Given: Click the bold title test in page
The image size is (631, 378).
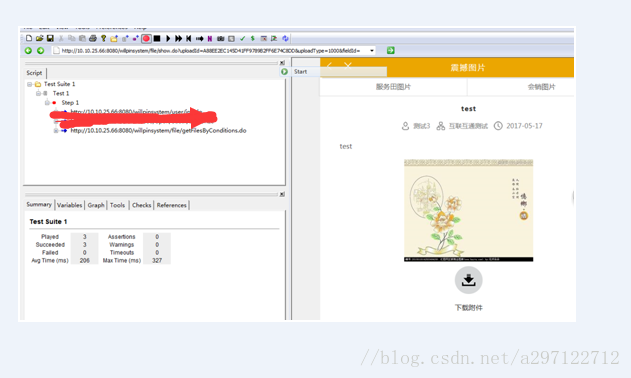Looking at the screenshot, I should coord(468,109).
